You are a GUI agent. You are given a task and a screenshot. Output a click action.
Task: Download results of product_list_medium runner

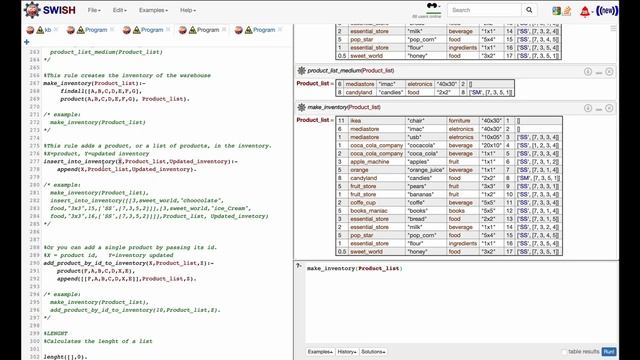(588, 71)
